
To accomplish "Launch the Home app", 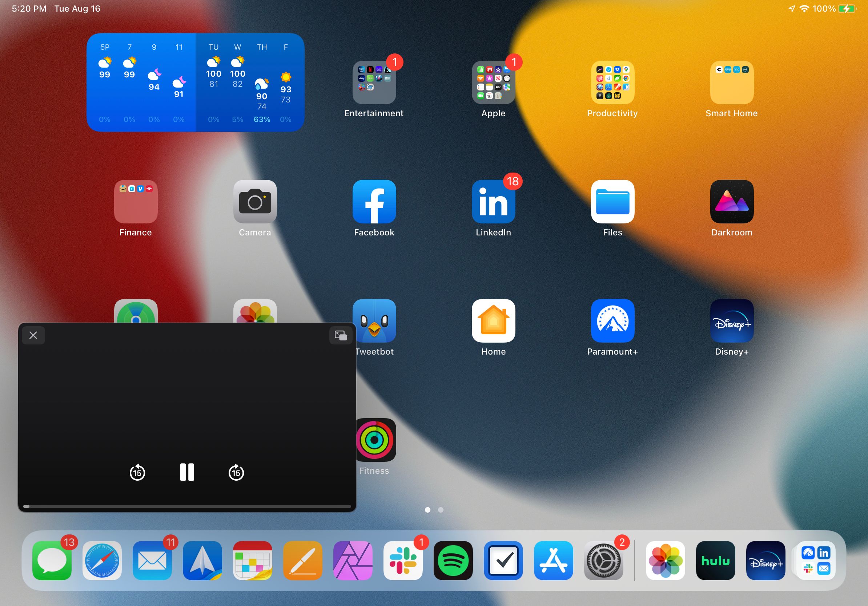I will pyautogui.click(x=493, y=321).
